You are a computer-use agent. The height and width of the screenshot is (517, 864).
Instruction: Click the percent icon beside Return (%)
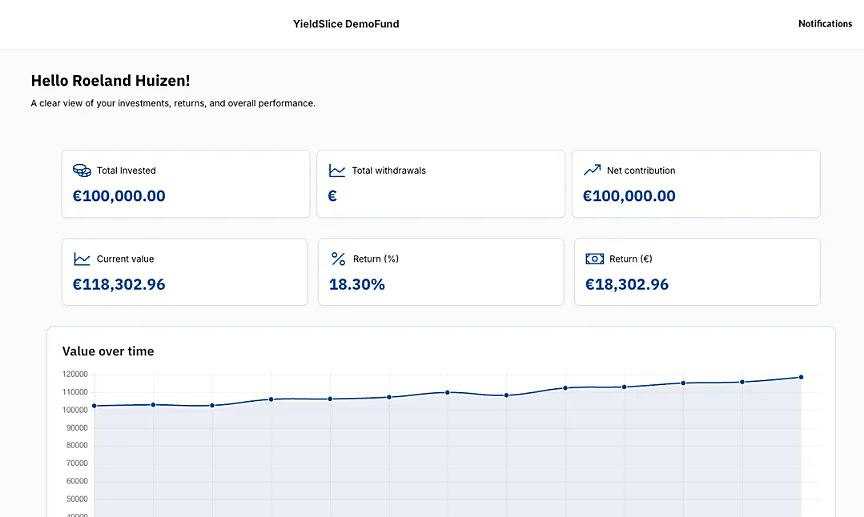click(x=338, y=258)
